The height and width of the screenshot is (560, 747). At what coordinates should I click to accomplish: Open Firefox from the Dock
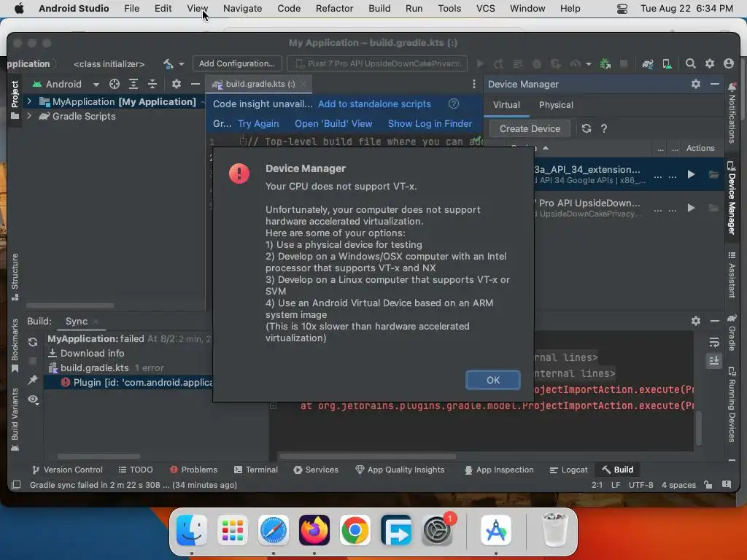click(314, 530)
